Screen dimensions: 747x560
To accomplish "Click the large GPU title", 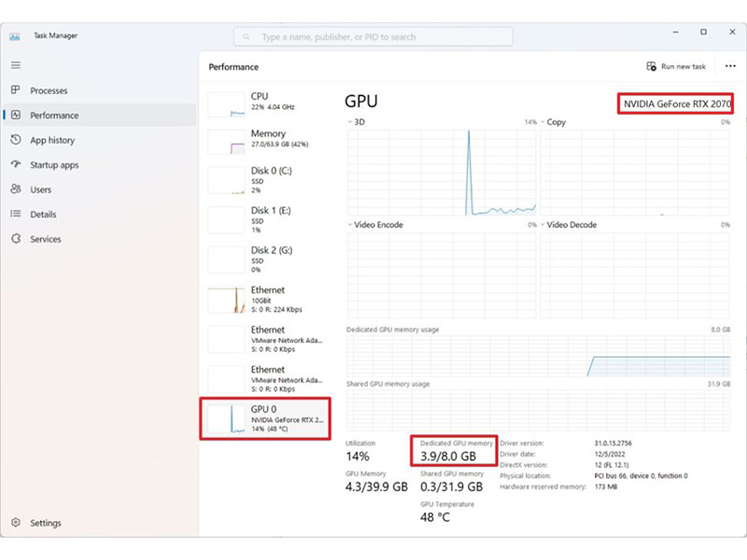I will [361, 101].
